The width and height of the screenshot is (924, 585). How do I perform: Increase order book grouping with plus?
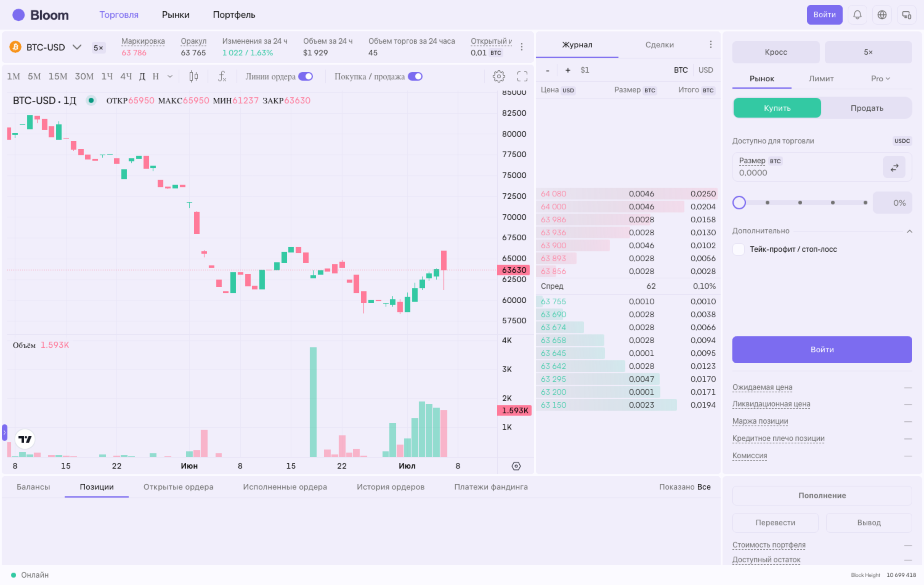(x=568, y=70)
